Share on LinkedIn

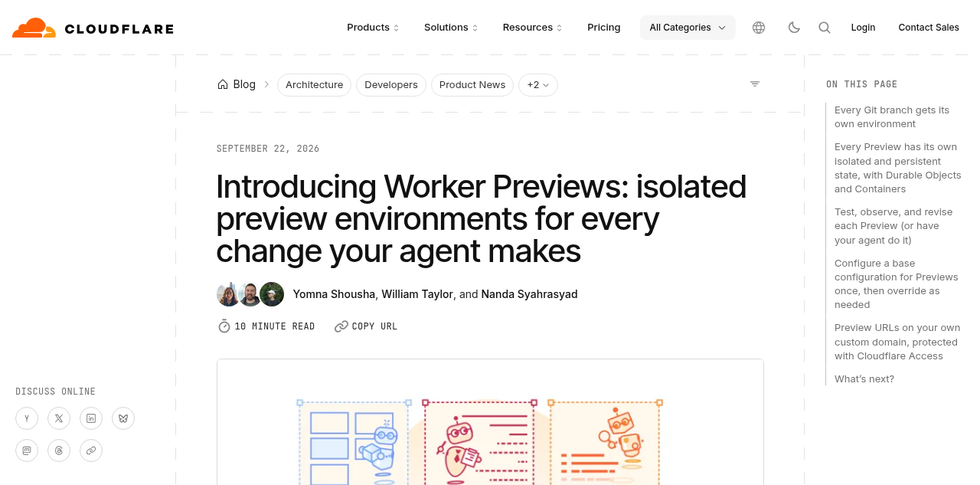pyautogui.click(x=91, y=418)
